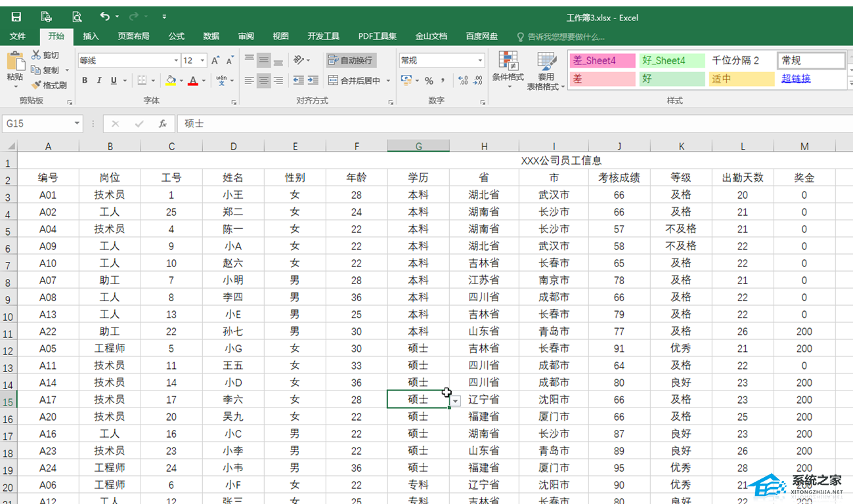Screen dimensions: 853x504
Task: Click the insert function fx icon
Action: (x=162, y=123)
